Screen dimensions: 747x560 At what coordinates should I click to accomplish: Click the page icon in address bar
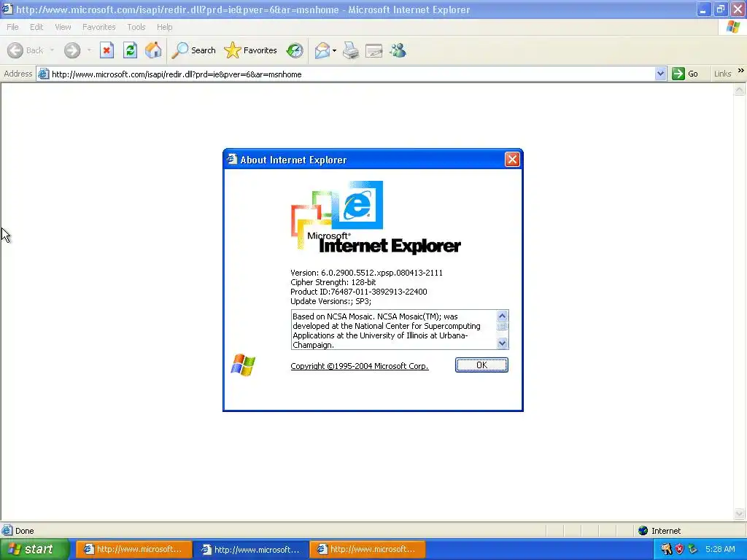[43, 74]
